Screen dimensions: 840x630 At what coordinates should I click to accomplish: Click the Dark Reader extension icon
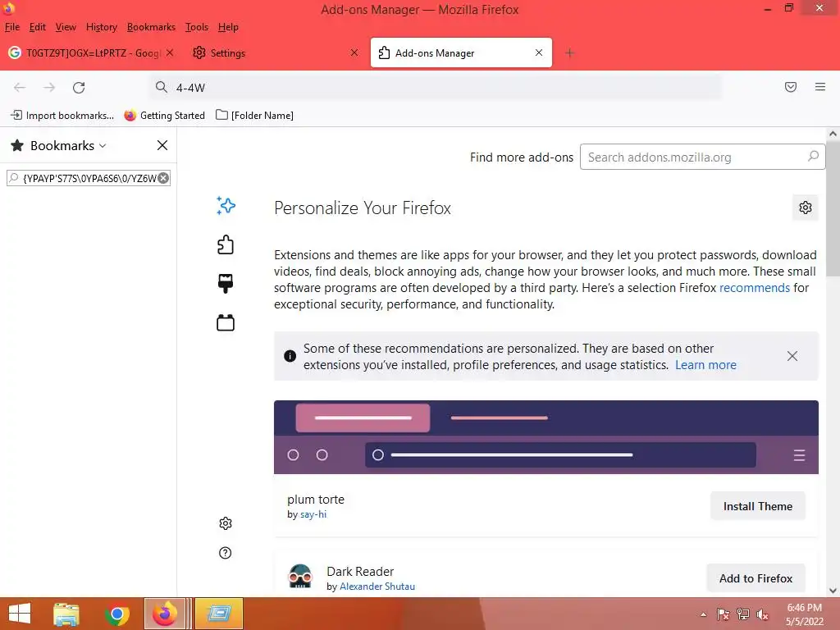point(300,577)
